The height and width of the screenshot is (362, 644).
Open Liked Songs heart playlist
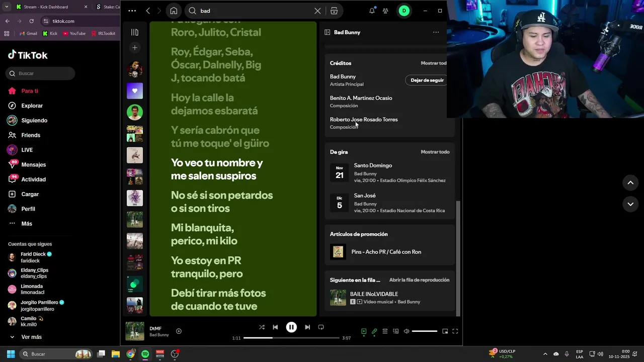click(x=135, y=91)
